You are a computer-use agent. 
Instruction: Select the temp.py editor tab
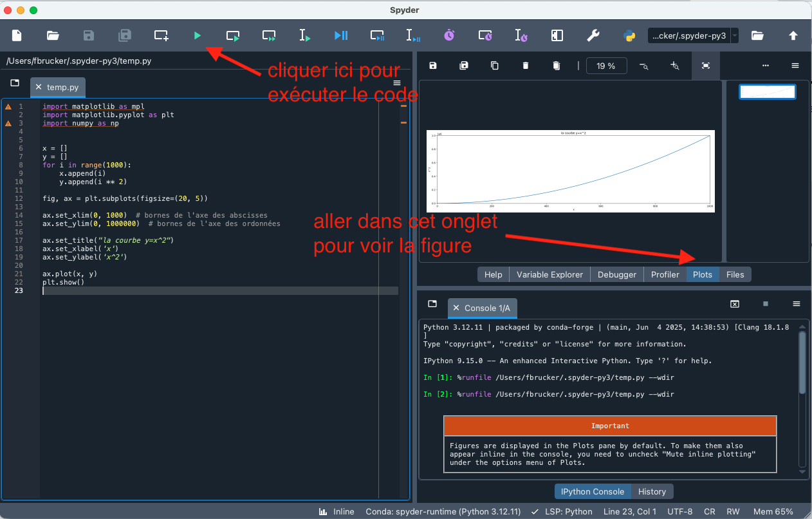63,87
